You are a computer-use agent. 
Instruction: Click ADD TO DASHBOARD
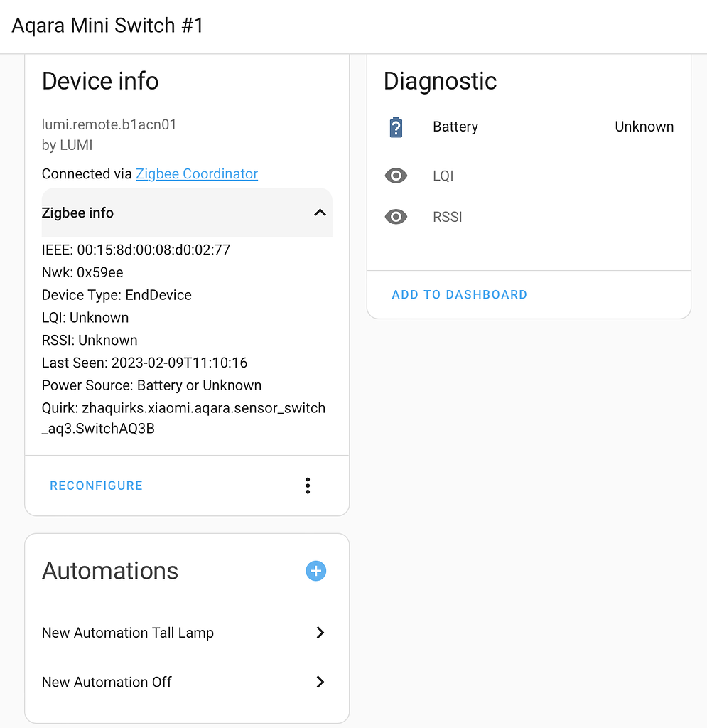coord(459,294)
